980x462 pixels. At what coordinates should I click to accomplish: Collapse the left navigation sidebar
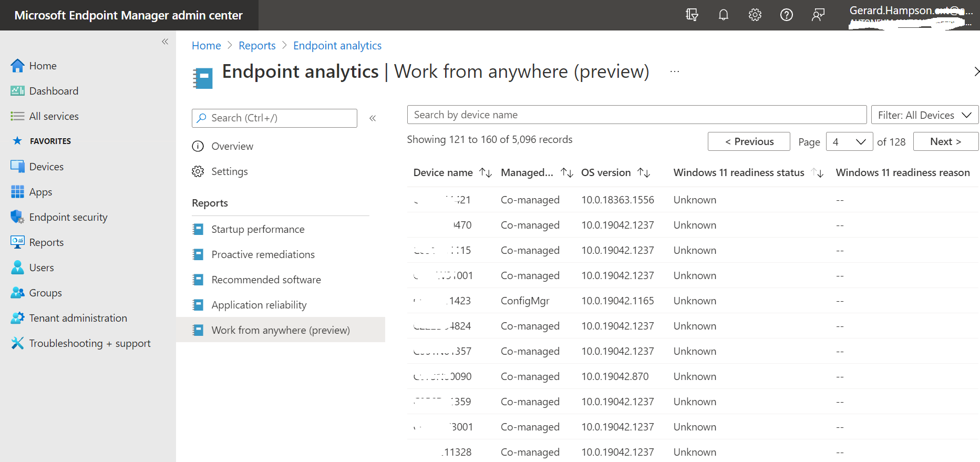point(165,42)
